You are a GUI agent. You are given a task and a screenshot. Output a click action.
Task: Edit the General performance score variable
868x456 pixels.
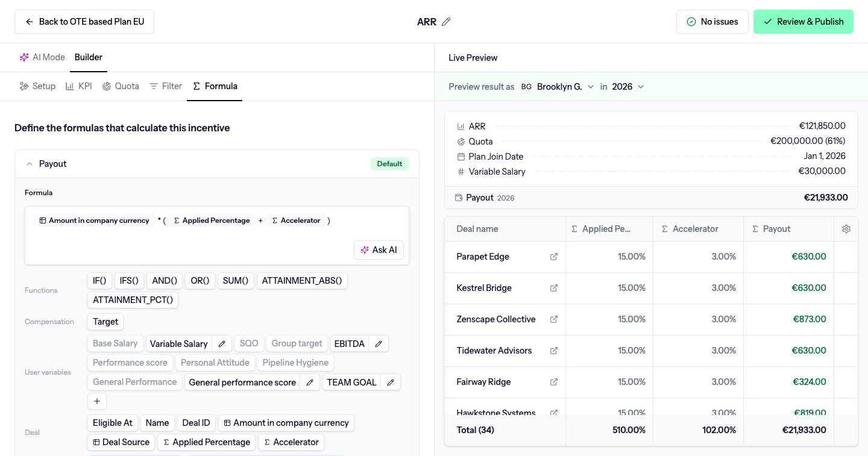click(x=310, y=382)
